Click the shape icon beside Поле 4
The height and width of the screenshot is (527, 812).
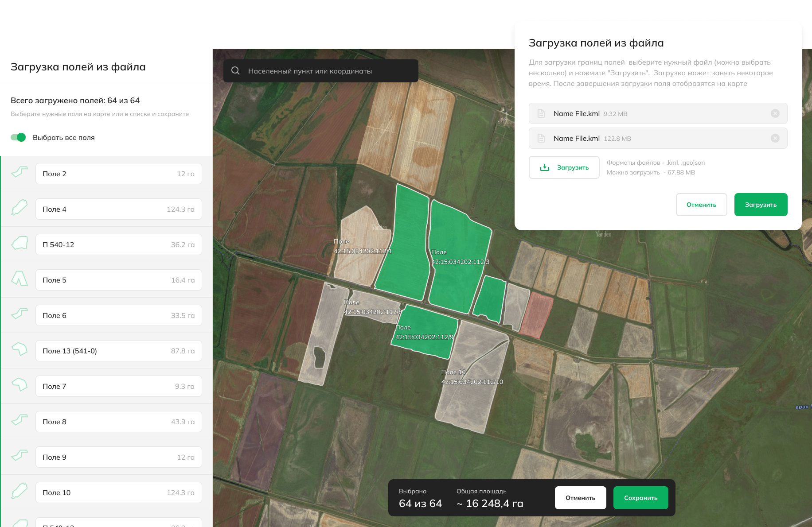(20, 207)
